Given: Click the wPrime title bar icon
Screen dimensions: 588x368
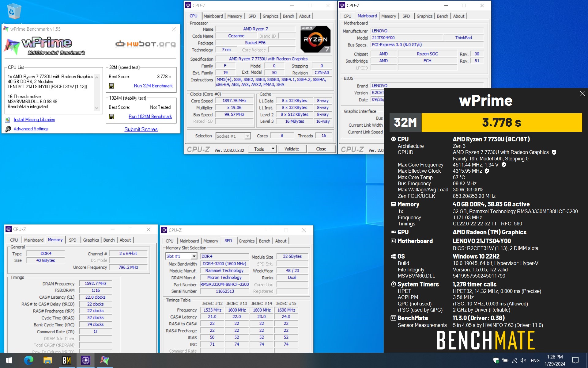Looking at the screenshot, I should click(6, 29).
